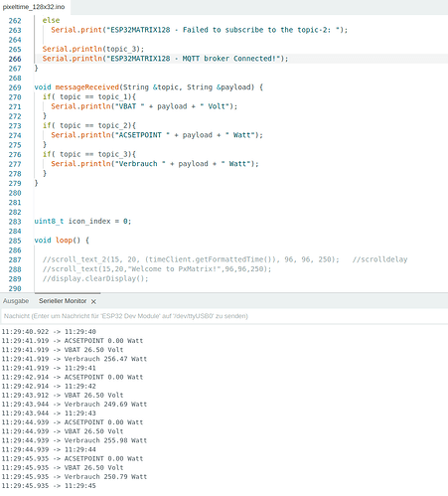The width and height of the screenshot is (448, 496).
Task: Open the pixeltime_128x32.ino file tab
Action: click(x=34, y=7)
